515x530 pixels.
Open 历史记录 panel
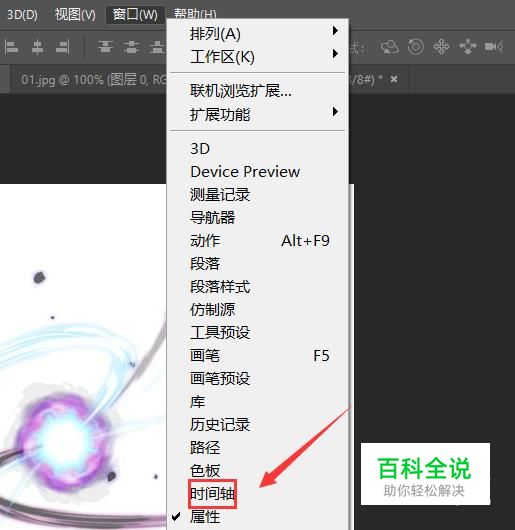tap(259, 425)
